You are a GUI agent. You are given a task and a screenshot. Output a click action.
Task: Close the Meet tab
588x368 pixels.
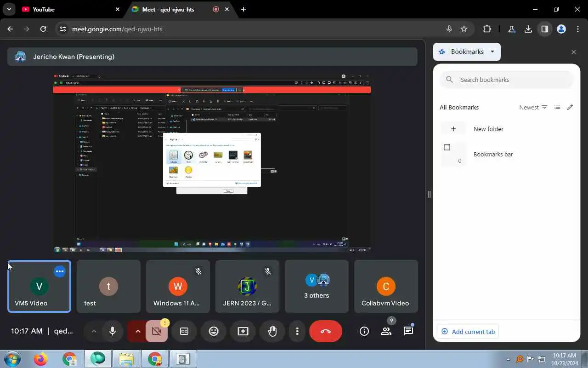[227, 9]
